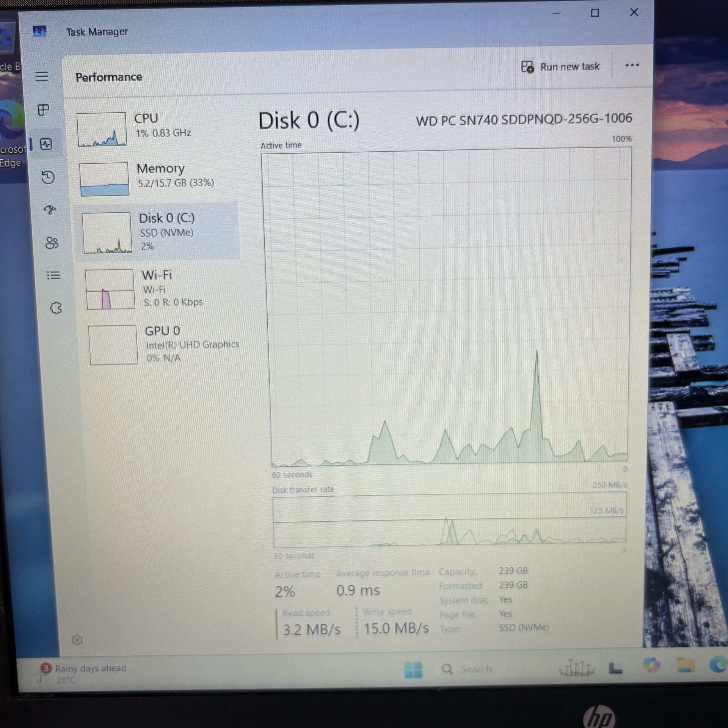The width and height of the screenshot is (728, 728).
Task: Select the CPU performance entry
Action: [155, 129]
